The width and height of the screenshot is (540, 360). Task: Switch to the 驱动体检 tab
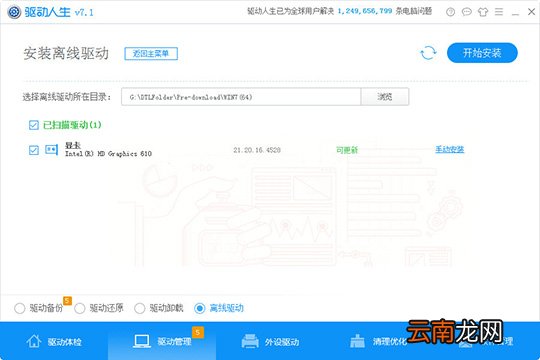point(54,341)
